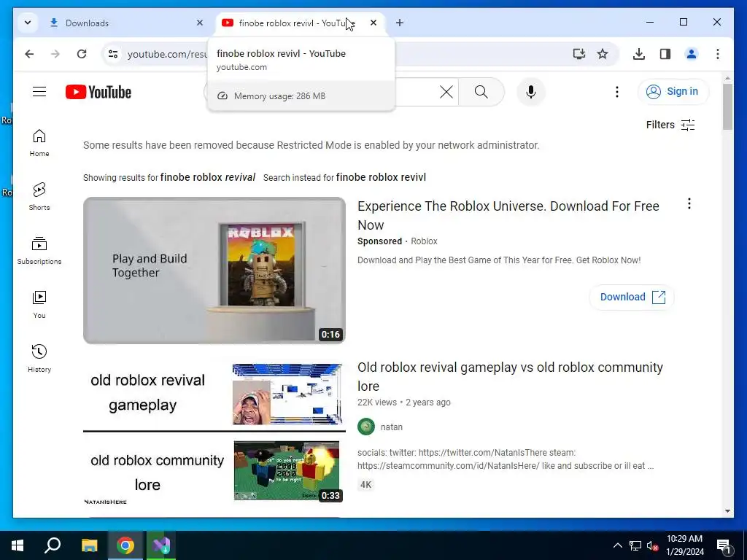Show hidden system tray icons
Image resolution: width=747 pixels, height=560 pixels.
(617, 545)
